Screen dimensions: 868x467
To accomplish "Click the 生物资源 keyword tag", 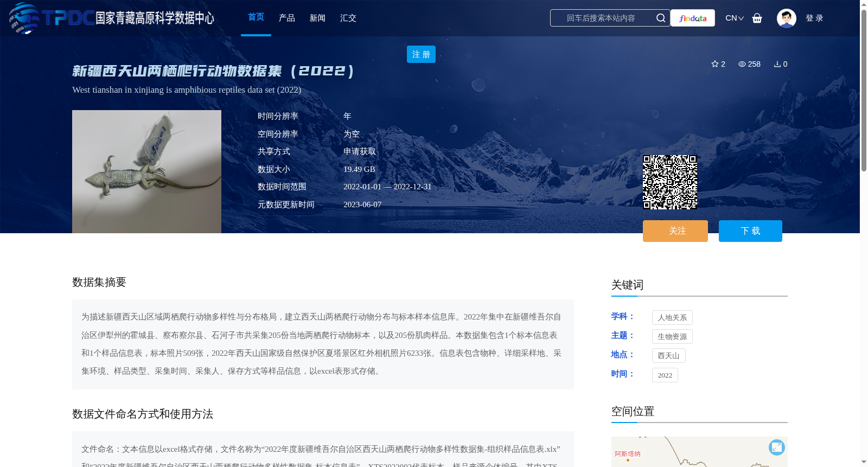I will point(672,337).
